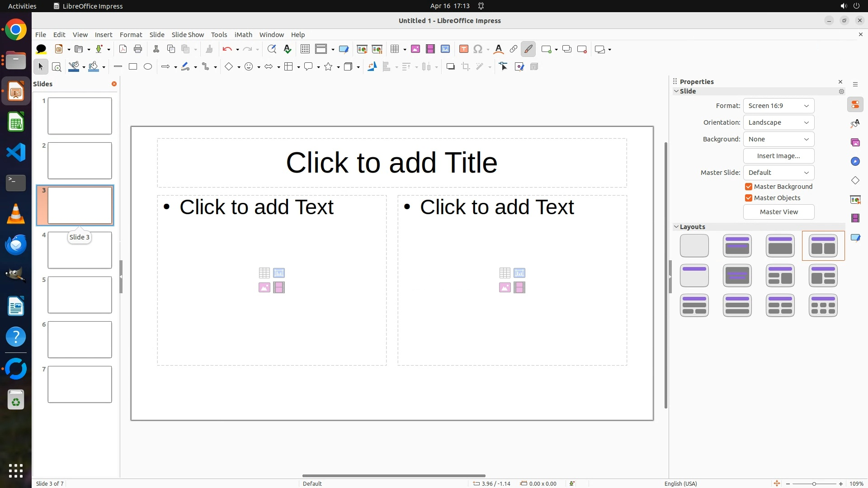Open the Format menu
The width and height of the screenshot is (868, 488).
point(131,35)
